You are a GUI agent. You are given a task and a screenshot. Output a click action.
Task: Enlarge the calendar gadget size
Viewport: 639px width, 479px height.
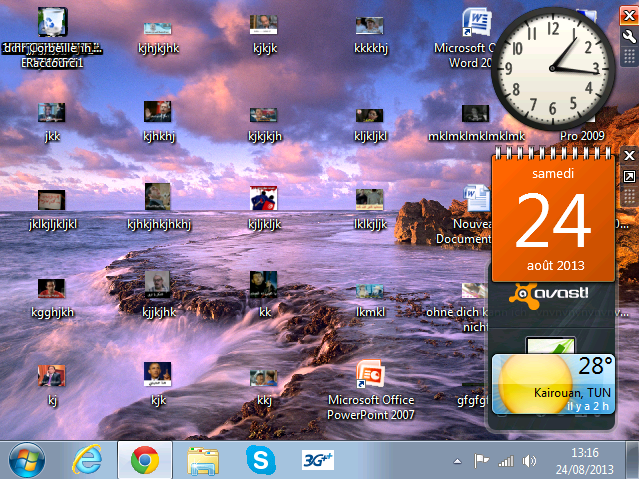629,177
